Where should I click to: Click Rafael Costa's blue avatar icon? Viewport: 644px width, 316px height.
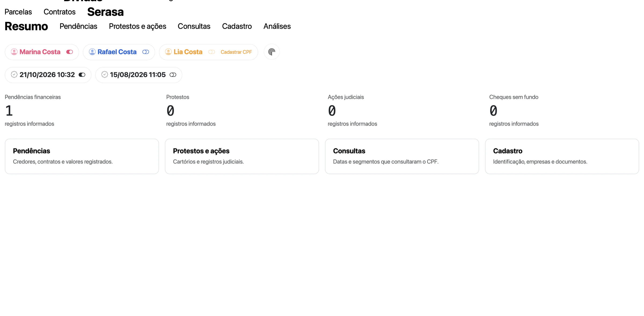click(92, 52)
